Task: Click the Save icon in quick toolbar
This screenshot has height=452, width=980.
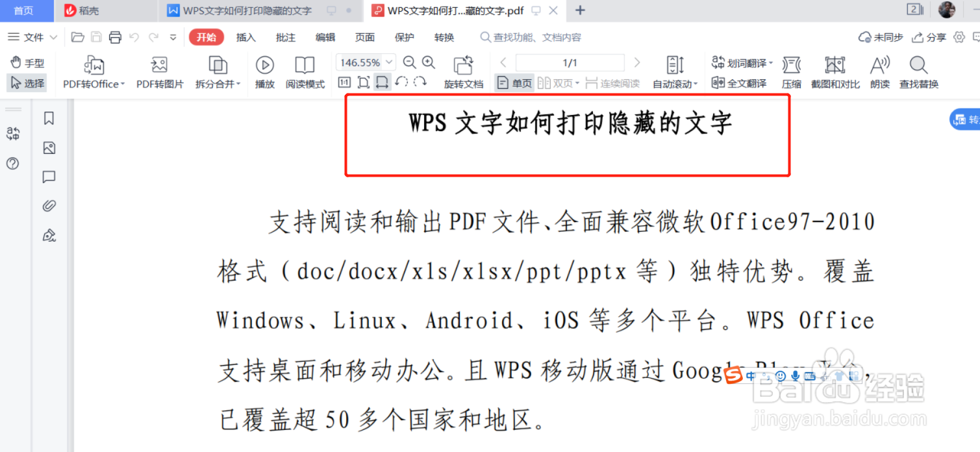Action: point(96,37)
